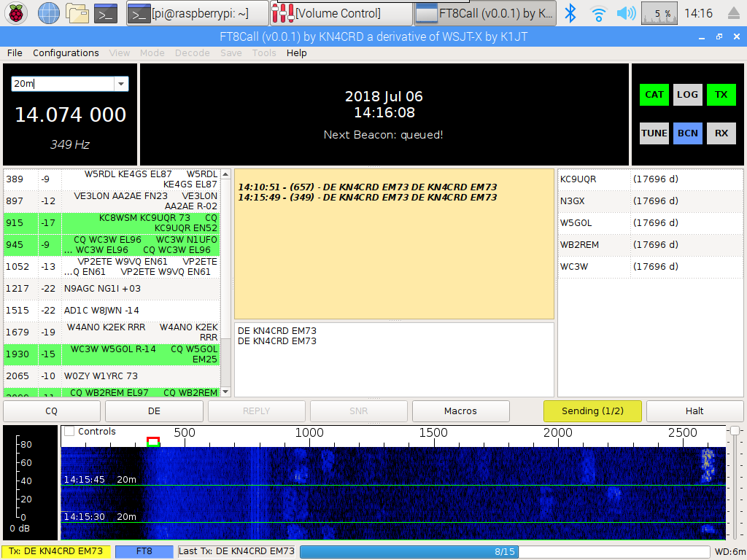Select the 897 VE3LON AA2AE row
747x560 pixels.
point(112,201)
